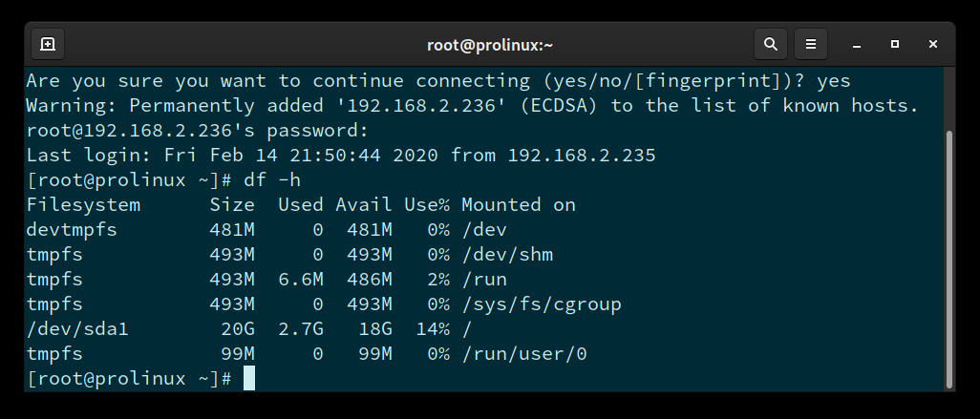Minimize the terminal window
980x419 pixels.
pyautogui.click(x=856, y=44)
